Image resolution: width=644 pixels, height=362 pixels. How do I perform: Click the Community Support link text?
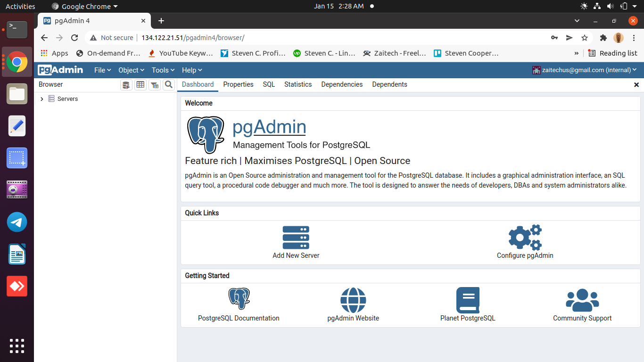coord(582,318)
